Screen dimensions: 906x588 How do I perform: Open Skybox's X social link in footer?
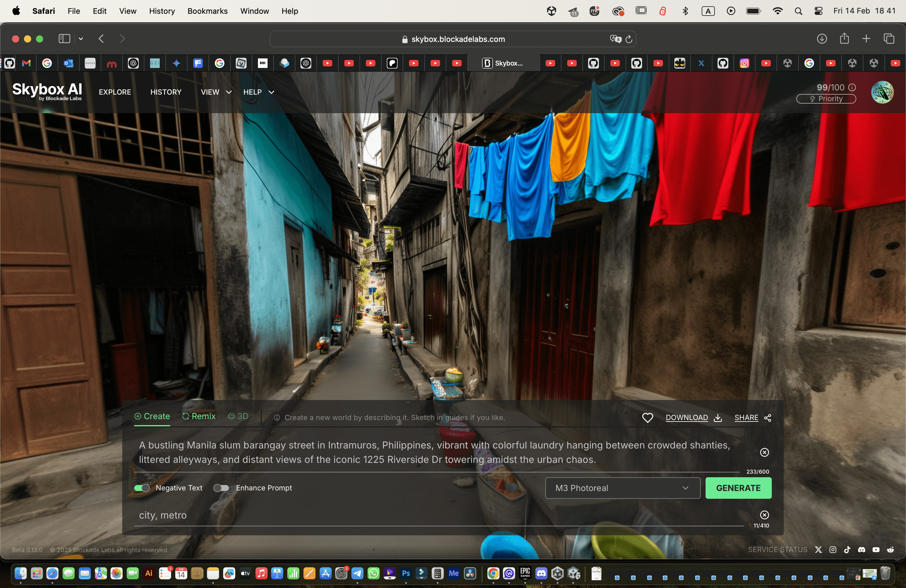[819, 550]
